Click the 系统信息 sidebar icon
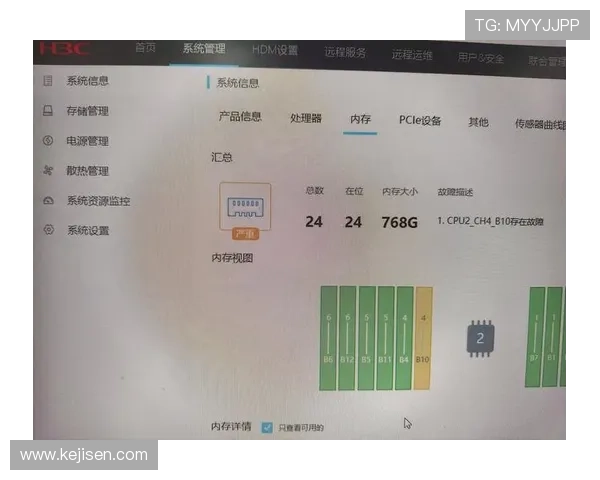The width and height of the screenshot is (600, 480). click(48, 81)
